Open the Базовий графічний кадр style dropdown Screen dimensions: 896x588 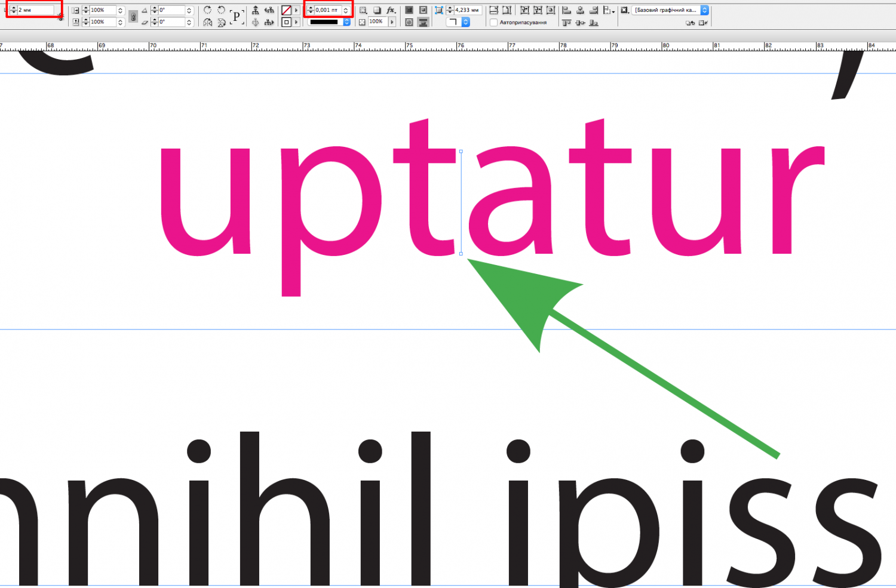pos(704,10)
